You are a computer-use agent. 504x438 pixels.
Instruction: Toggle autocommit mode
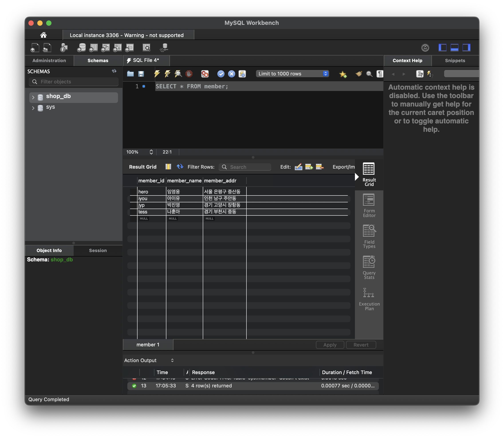coord(242,74)
